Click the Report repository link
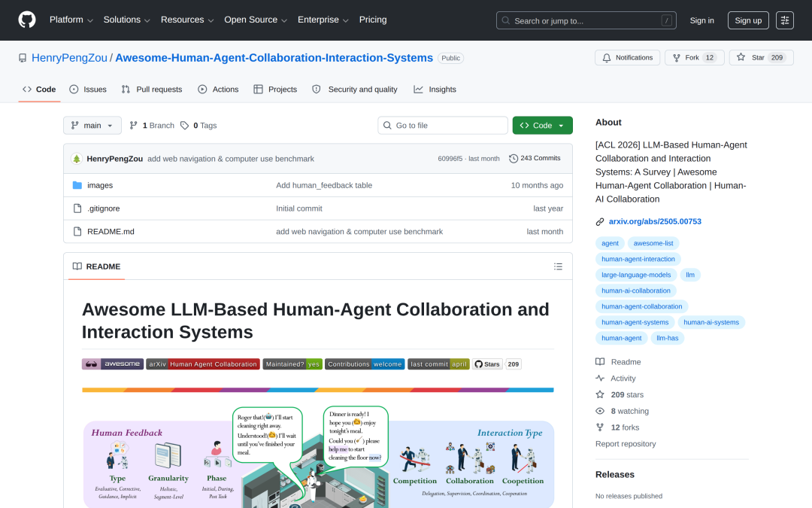 (x=626, y=444)
